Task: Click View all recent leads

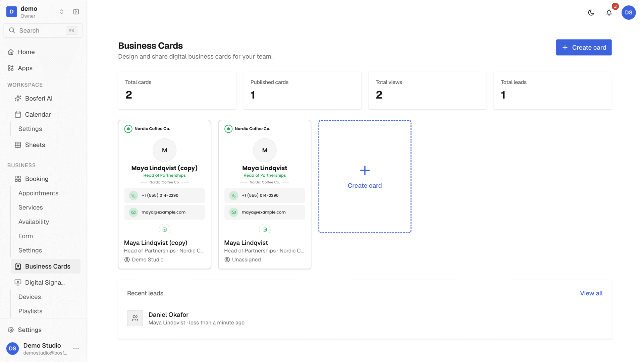Action: pyautogui.click(x=591, y=294)
